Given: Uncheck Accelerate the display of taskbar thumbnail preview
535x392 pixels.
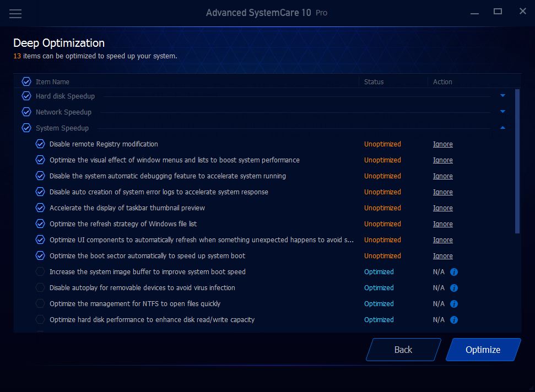Looking at the screenshot, I should point(40,208).
